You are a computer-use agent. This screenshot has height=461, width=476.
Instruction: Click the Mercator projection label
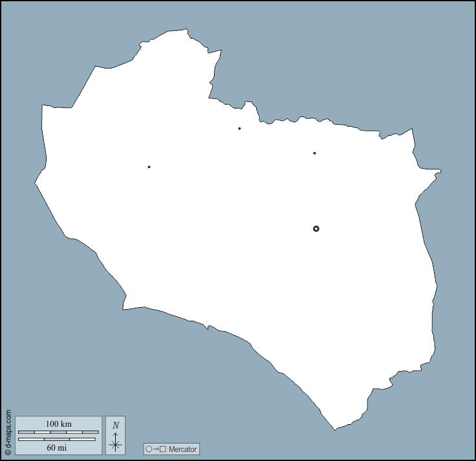[x=182, y=449]
